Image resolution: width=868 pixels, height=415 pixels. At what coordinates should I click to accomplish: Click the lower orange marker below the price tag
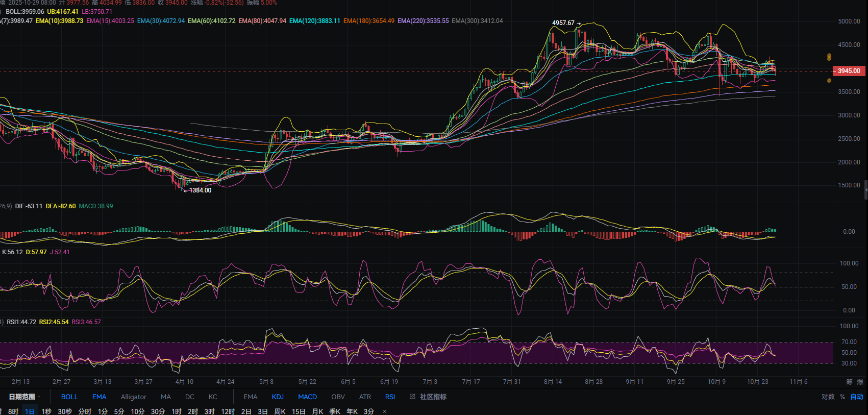[x=829, y=81]
